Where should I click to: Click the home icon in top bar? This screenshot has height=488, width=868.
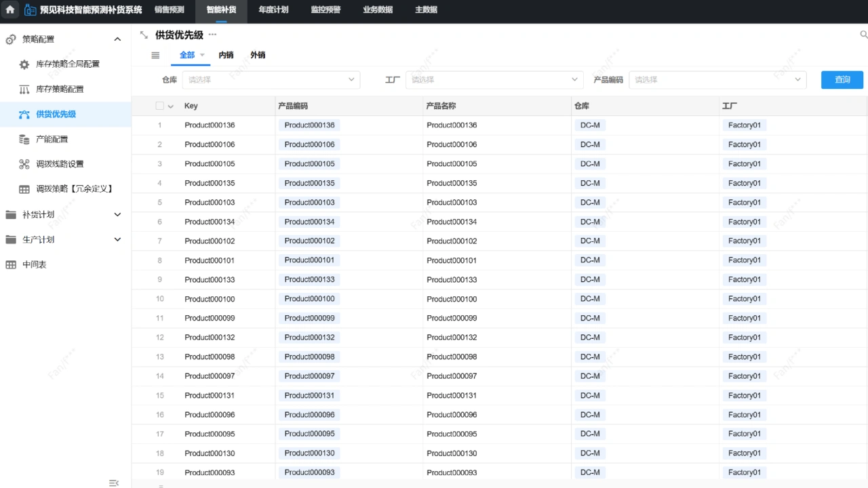click(10, 10)
